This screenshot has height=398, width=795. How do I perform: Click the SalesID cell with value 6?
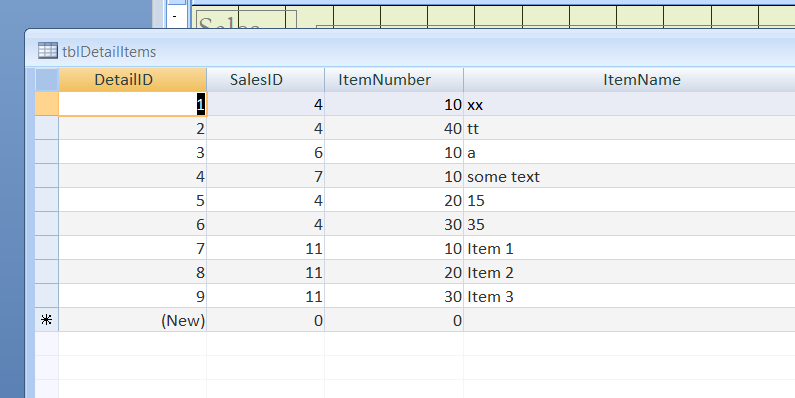(x=266, y=152)
